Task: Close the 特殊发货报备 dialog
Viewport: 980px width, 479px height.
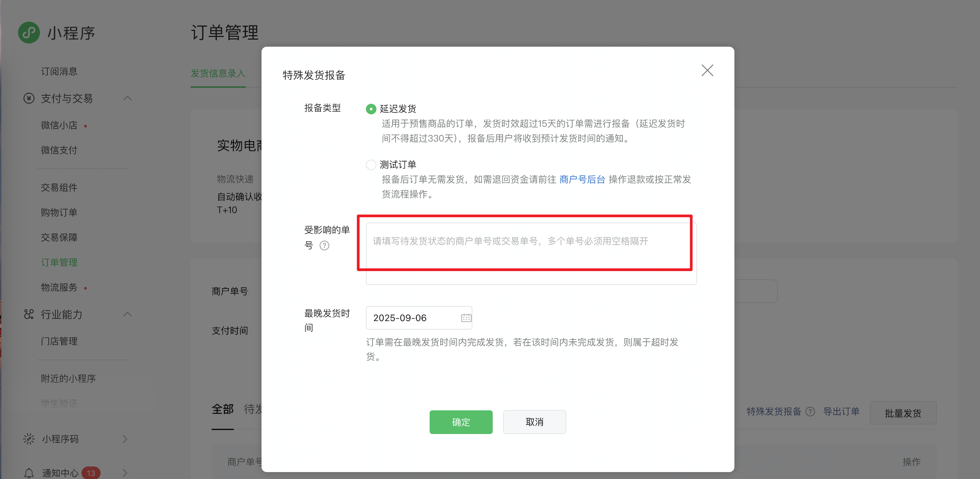Action: [707, 70]
